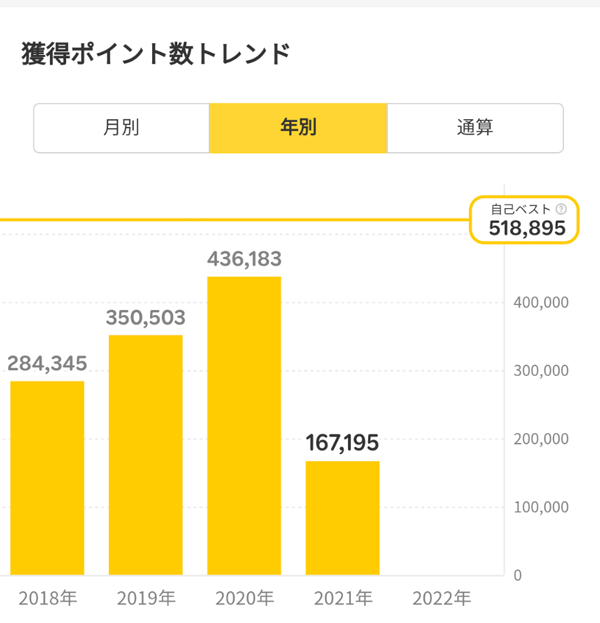Tap the bold 167,195 value label

coord(342,442)
